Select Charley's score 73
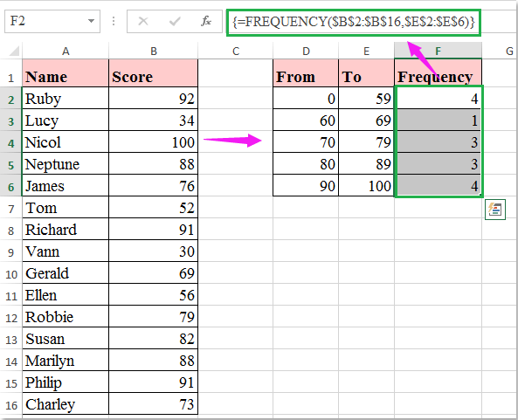The width and height of the screenshot is (518, 420). 153,403
